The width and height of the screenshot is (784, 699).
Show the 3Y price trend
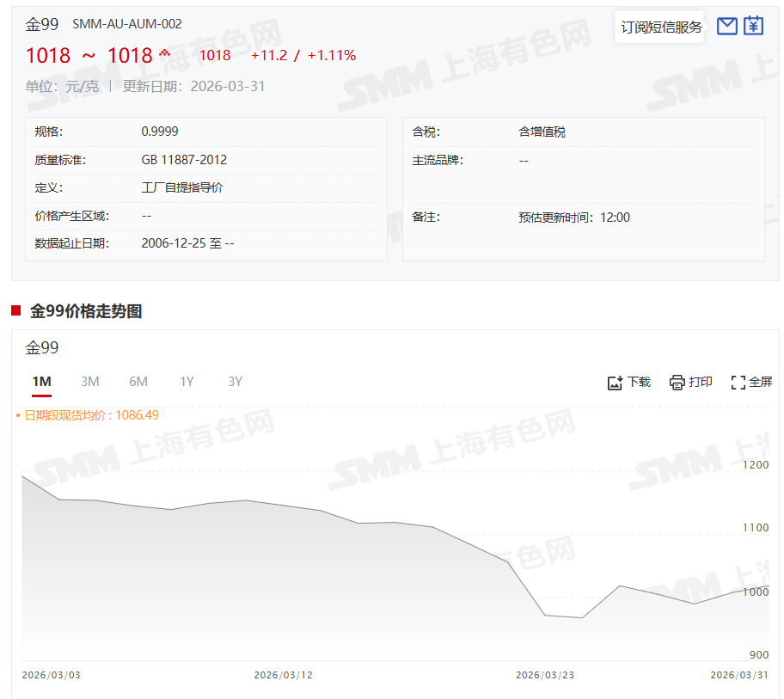click(x=235, y=382)
